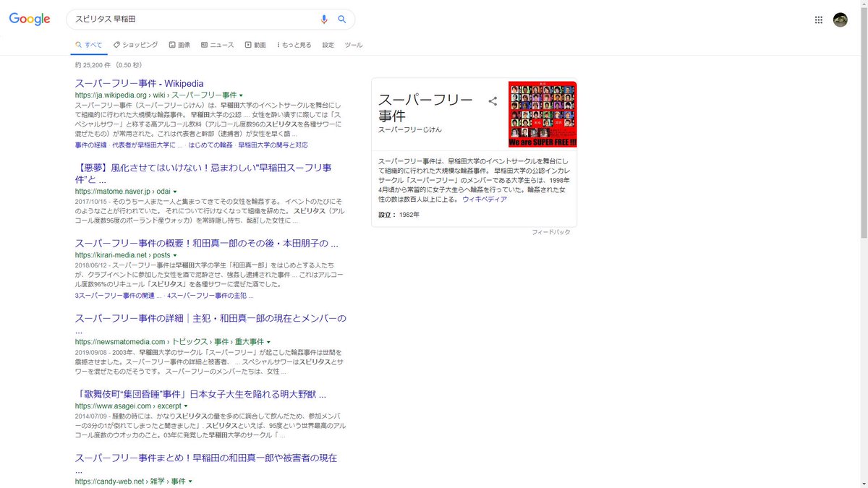Image resolution: width=868 pixels, height=488 pixels.
Task: Expand the matome.naver.jp URL dropdown arrow
Action: coord(175,191)
